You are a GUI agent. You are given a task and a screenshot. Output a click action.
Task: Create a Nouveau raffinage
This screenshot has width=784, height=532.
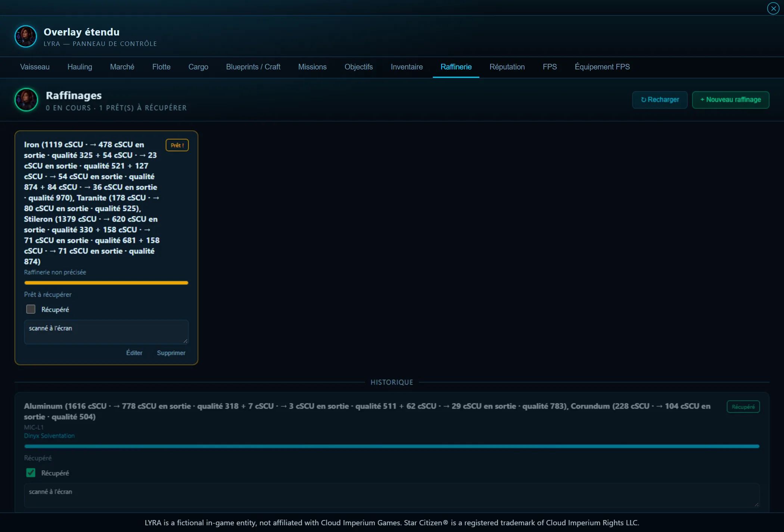pyautogui.click(x=730, y=100)
